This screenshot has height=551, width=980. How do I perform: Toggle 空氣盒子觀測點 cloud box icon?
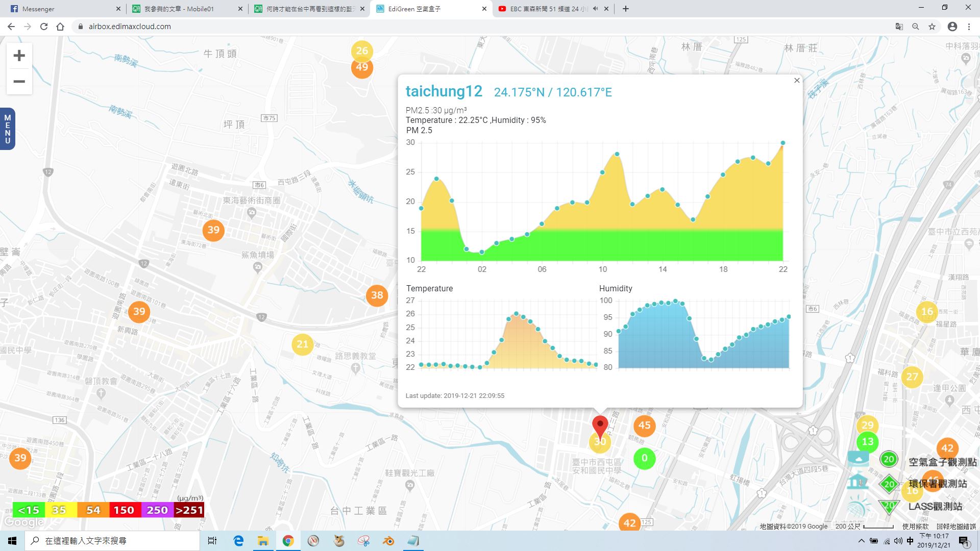click(x=858, y=459)
